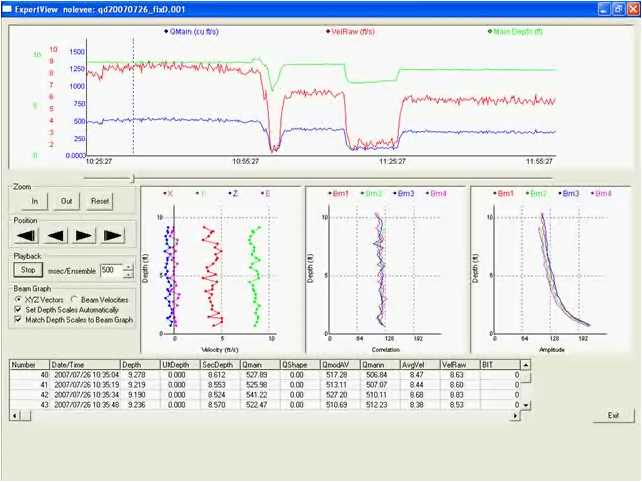Click the step-back position arrow
The height and width of the screenshot is (482, 642).
coord(57,235)
